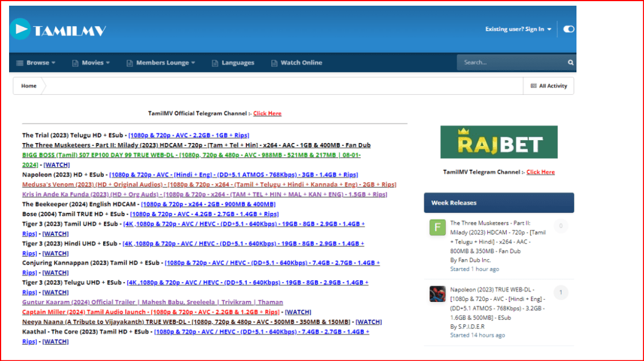644x361 pixels.
Task: Focus the Search input field
Action: click(x=511, y=62)
